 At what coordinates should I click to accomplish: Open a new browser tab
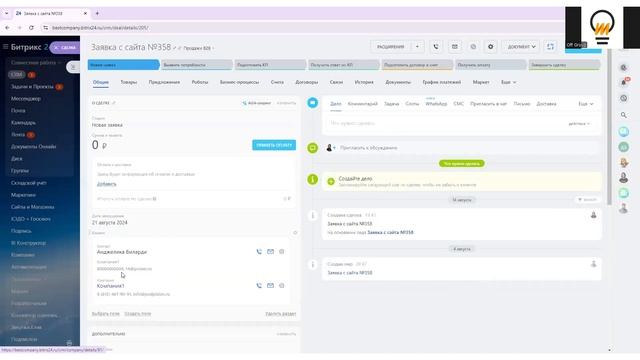97,13
